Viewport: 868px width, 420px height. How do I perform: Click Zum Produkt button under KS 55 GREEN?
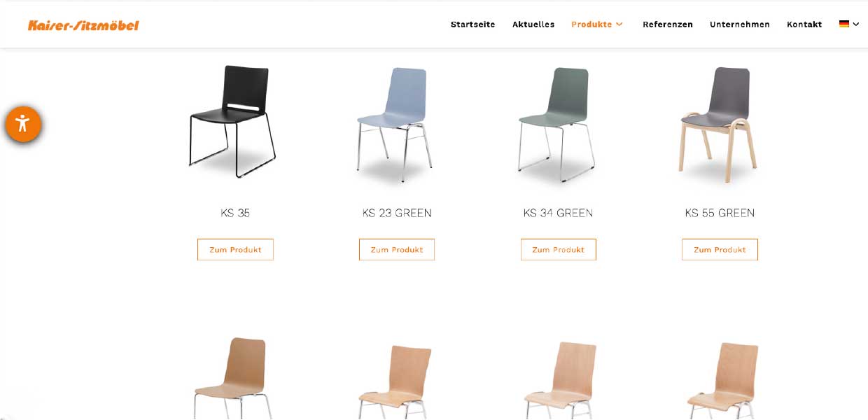720,250
